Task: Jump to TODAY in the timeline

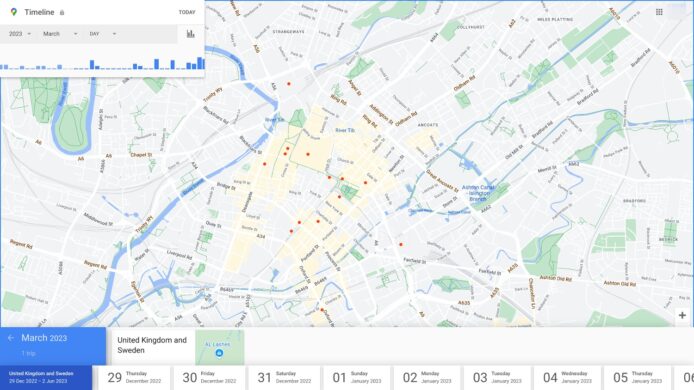Action: coord(187,12)
